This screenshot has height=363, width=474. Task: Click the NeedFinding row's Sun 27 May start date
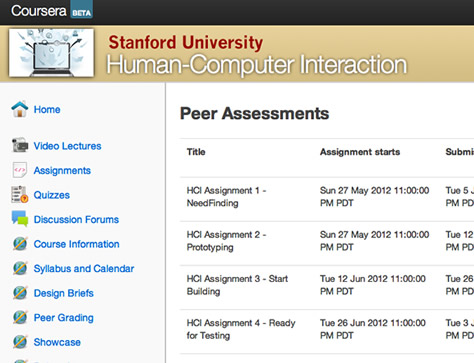click(374, 197)
